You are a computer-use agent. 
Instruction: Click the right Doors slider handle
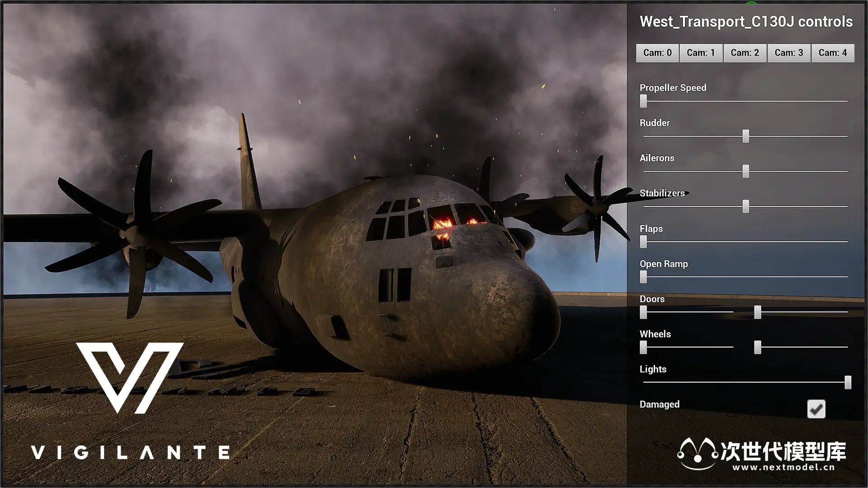pos(758,312)
